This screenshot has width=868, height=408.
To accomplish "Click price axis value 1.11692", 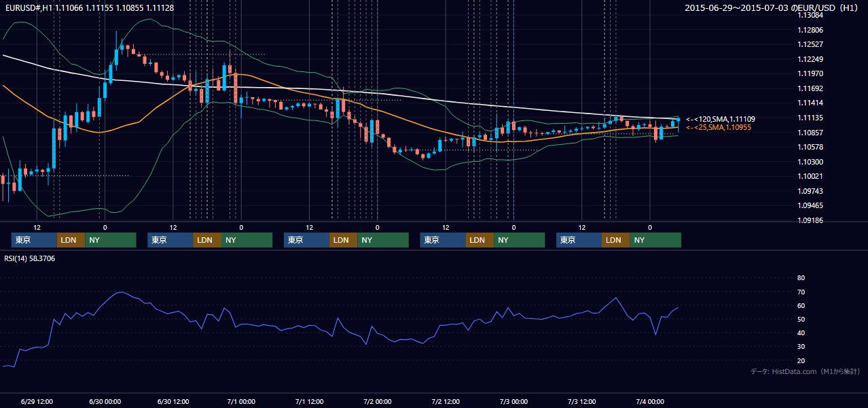I will point(810,88).
